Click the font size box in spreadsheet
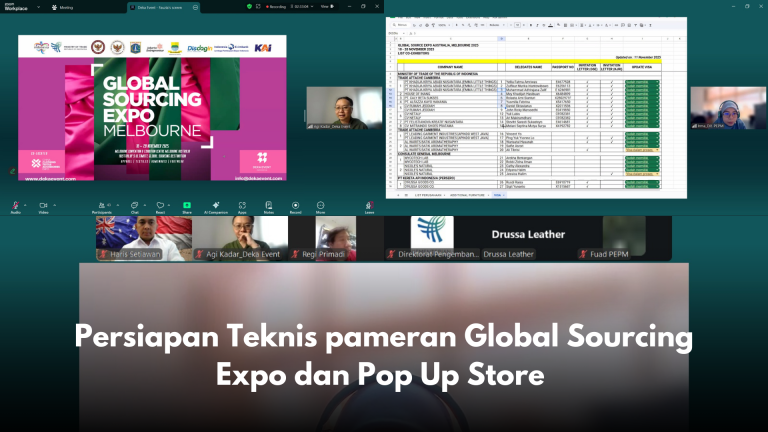Image resolution: width=768 pixels, height=432 pixels. click(517, 25)
